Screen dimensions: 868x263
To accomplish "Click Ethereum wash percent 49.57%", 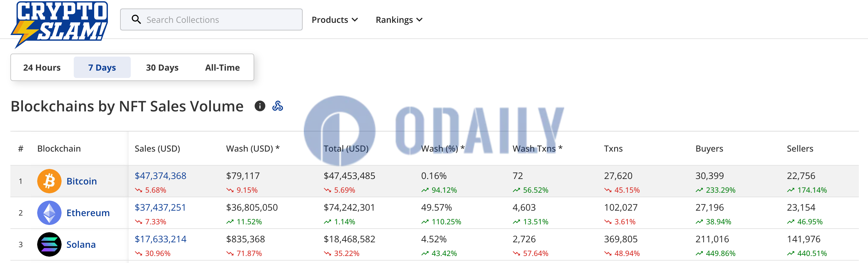I will click(437, 207).
